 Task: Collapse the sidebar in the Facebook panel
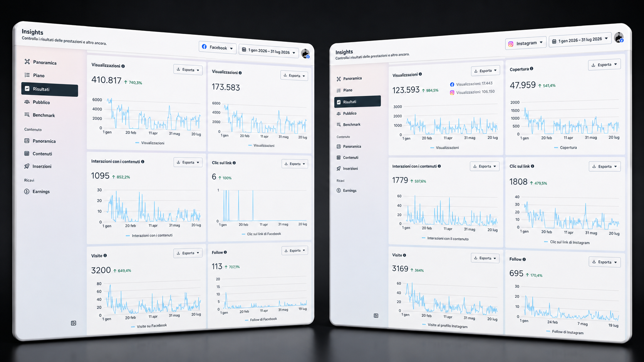click(x=74, y=323)
